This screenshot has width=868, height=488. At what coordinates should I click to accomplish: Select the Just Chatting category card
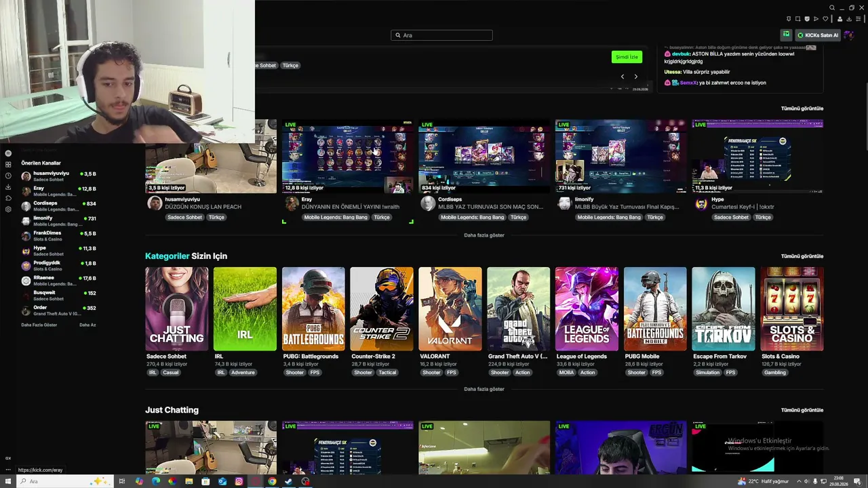tap(177, 309)
